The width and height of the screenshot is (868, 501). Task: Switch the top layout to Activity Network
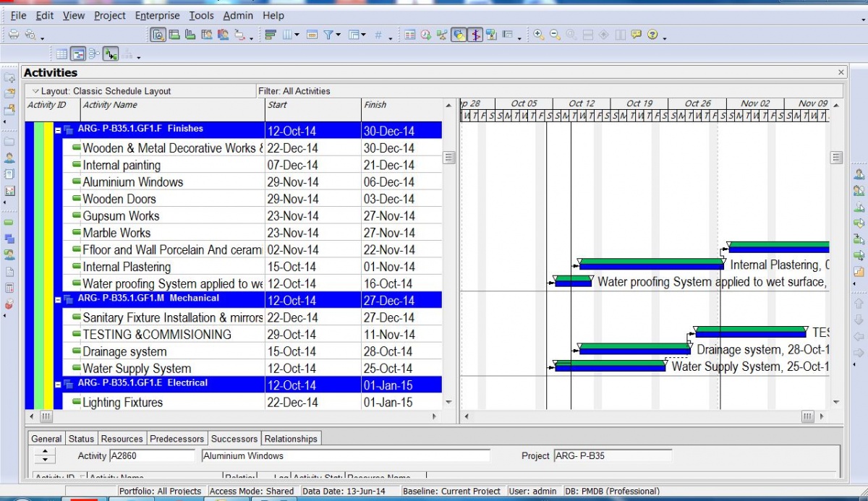(x=94, y=54)
